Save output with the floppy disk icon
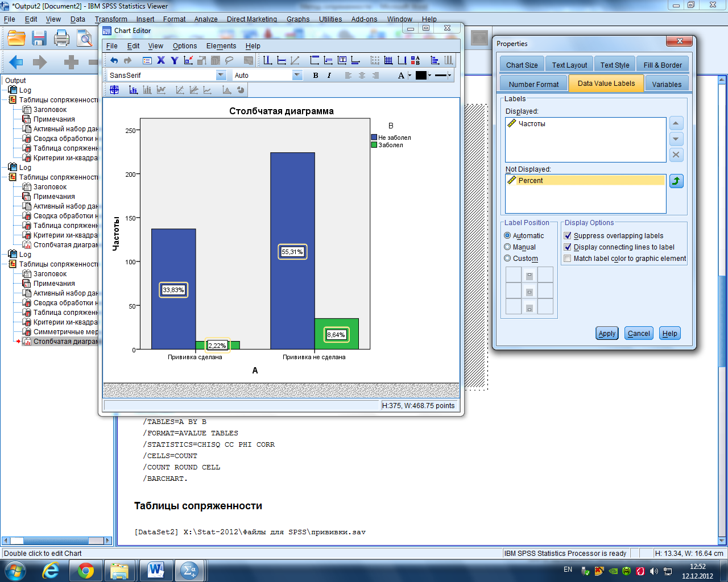Image resolution: width=728 pixels, height=582 pixels. click(x=39, y=38)
